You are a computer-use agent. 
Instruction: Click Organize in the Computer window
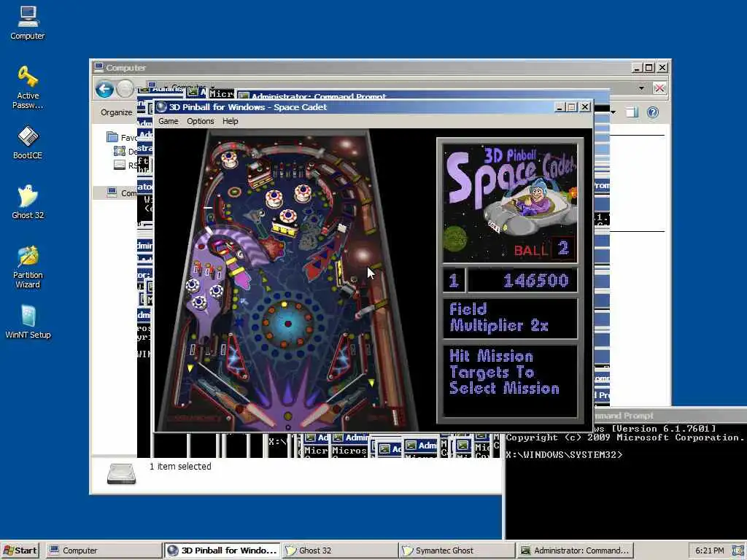tap(116, 112)
